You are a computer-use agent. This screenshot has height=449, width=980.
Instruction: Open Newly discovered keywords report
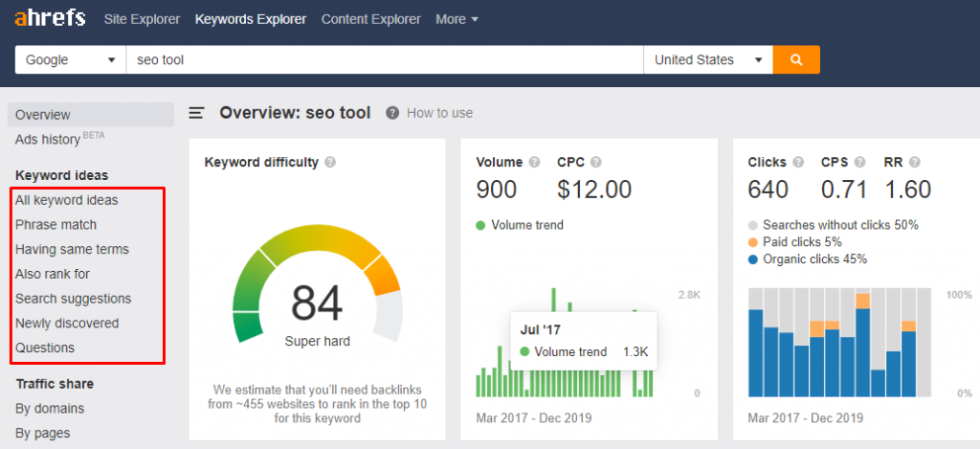[x=67, y=324]
